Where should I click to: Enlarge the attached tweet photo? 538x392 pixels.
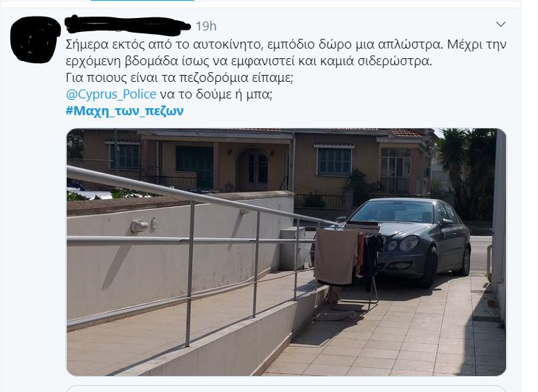[x=286, y=252]
